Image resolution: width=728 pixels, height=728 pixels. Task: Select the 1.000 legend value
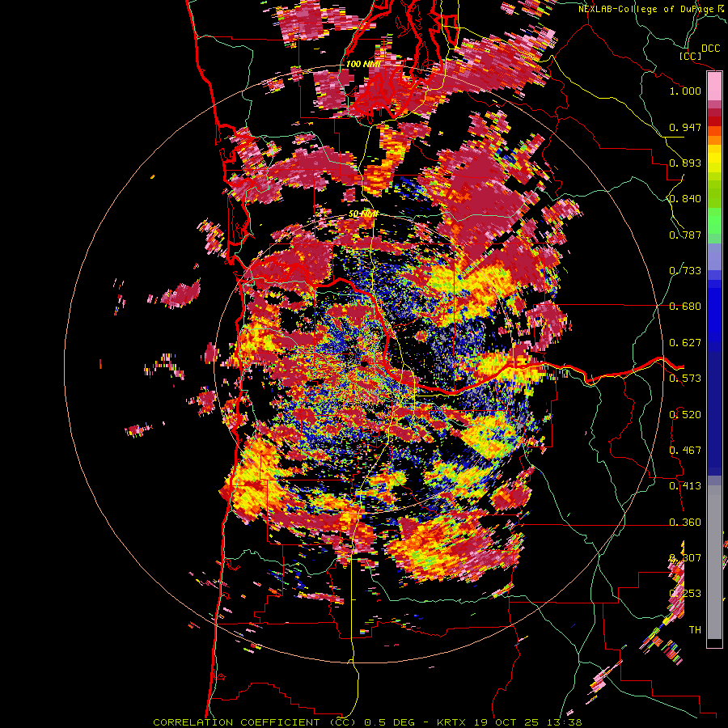coord(685,91)
